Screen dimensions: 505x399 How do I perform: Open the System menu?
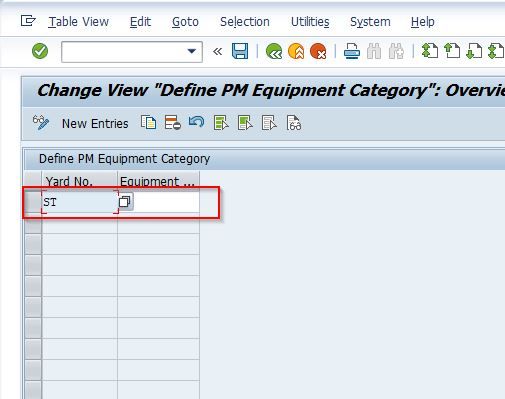pyautogui.click(x=370, y=22)
